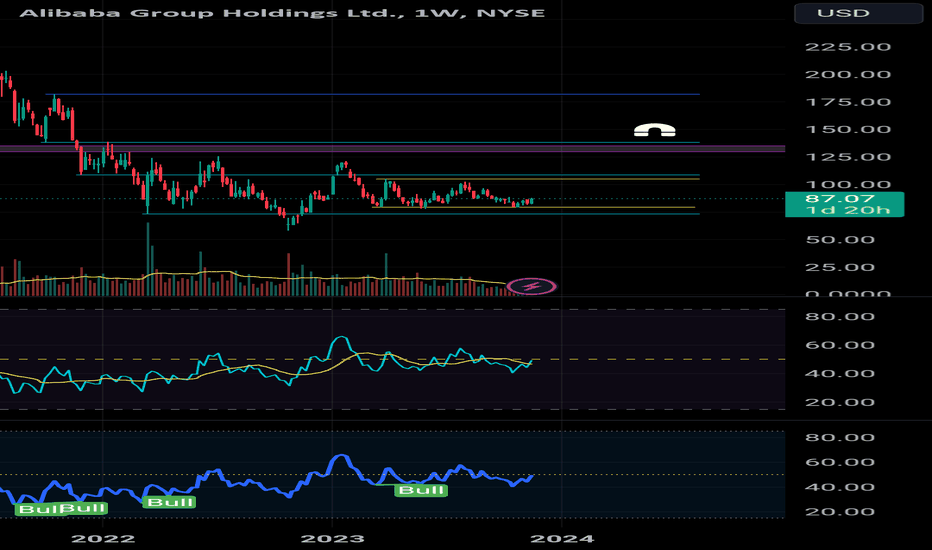Click the Bull label below 2023 RSI dip
Image resolution: width=932 pixels, height=550 pixels.
(x=421, y=490)
